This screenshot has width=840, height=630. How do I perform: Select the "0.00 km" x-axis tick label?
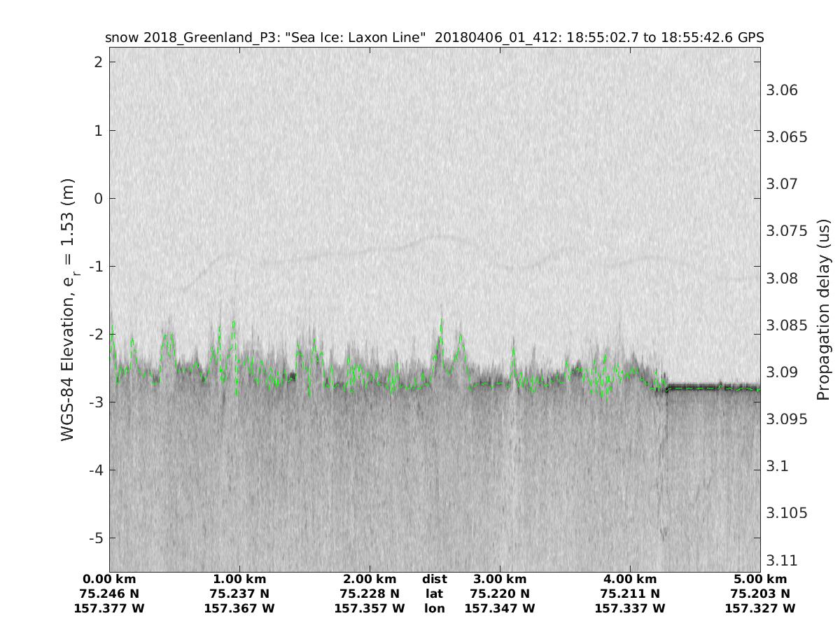[109, 579]
